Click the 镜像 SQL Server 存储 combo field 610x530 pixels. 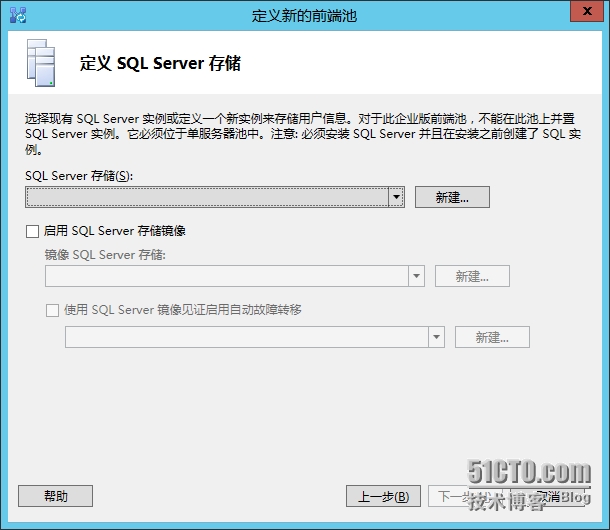[x=235, y=276]
